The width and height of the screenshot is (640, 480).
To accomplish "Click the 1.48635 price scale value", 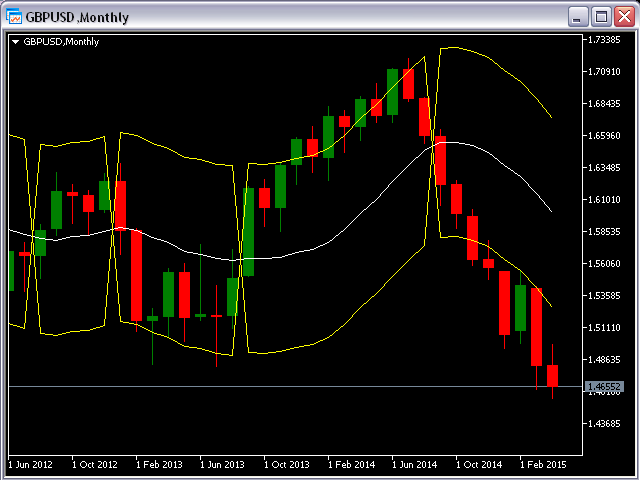I will (x=604, y=360).
